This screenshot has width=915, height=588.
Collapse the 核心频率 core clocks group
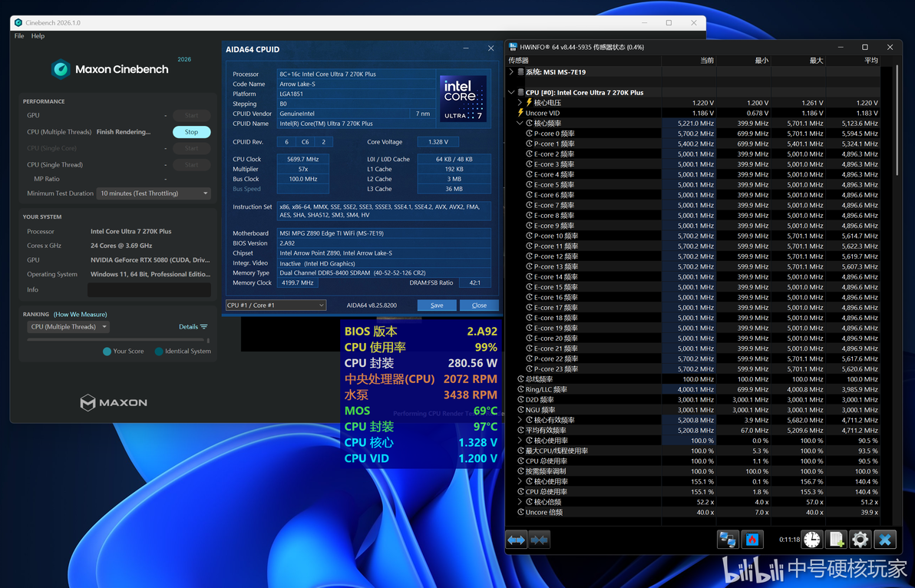point(520,123)
